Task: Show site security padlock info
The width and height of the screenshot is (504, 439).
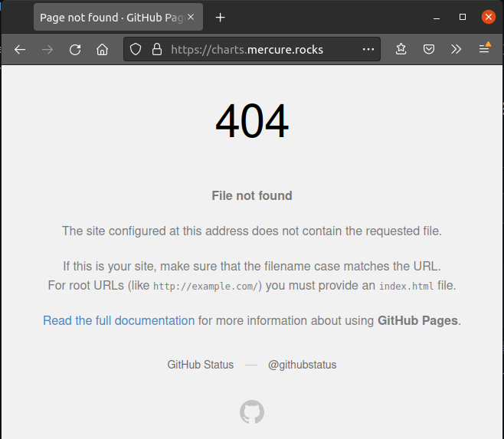Action: (157, 50)
